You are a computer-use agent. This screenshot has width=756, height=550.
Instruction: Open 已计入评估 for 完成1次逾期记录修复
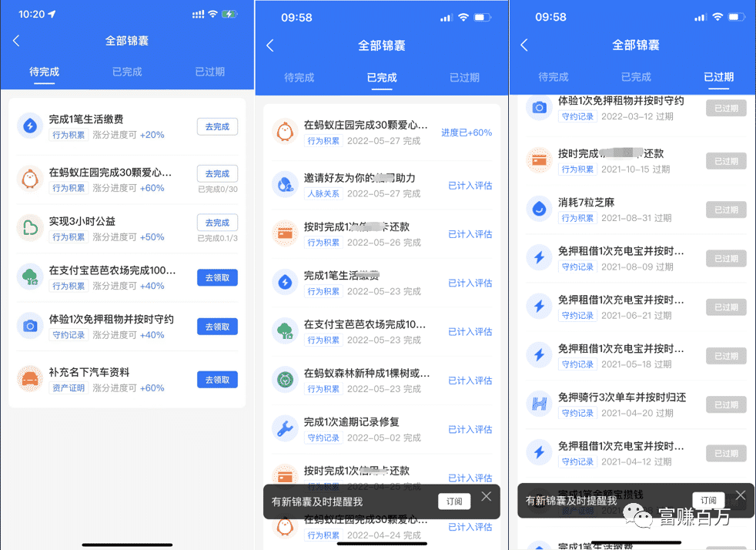[x=470, y=429]
